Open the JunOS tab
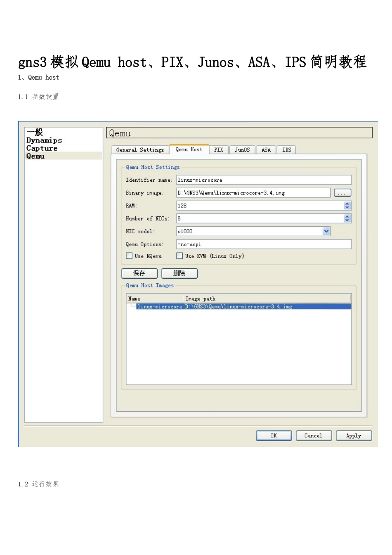Viewport: 392px width, 555px height. (x=242, y=150)
